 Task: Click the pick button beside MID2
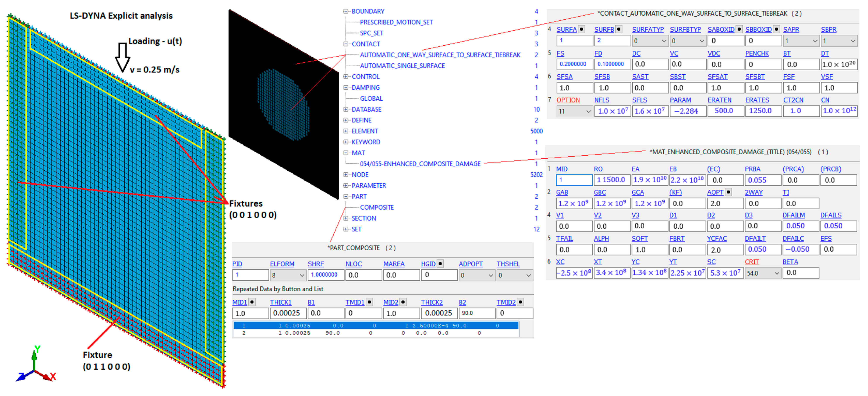[x=403, y=302]
